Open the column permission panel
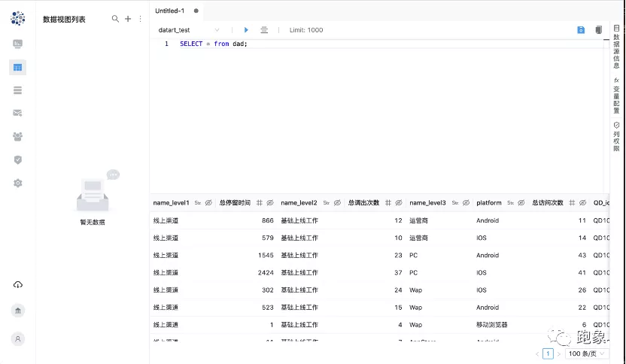 (616, 137)
